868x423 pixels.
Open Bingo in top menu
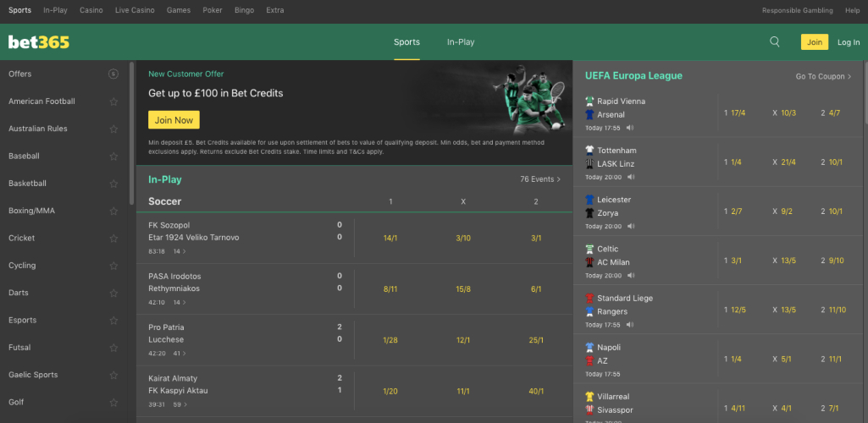244,10
